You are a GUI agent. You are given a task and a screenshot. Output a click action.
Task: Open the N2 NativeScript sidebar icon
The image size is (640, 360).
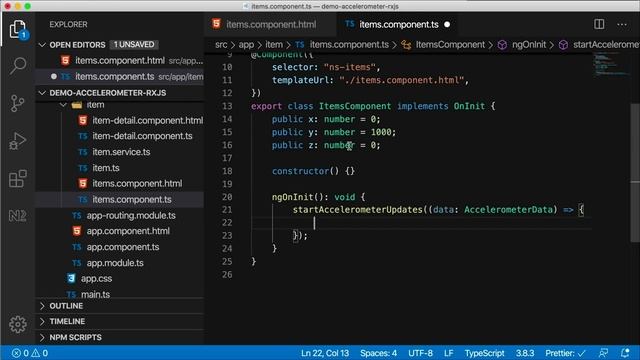click(x=18, y=216)
